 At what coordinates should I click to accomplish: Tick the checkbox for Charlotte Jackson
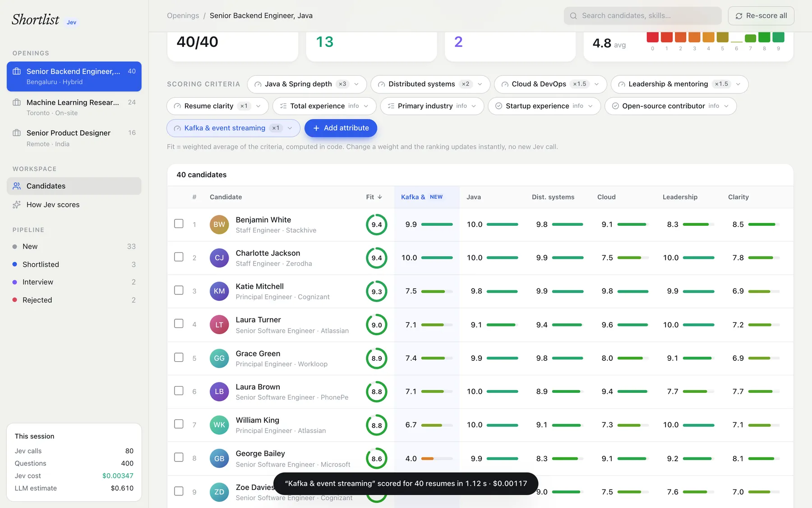click(x=179, y=257)
